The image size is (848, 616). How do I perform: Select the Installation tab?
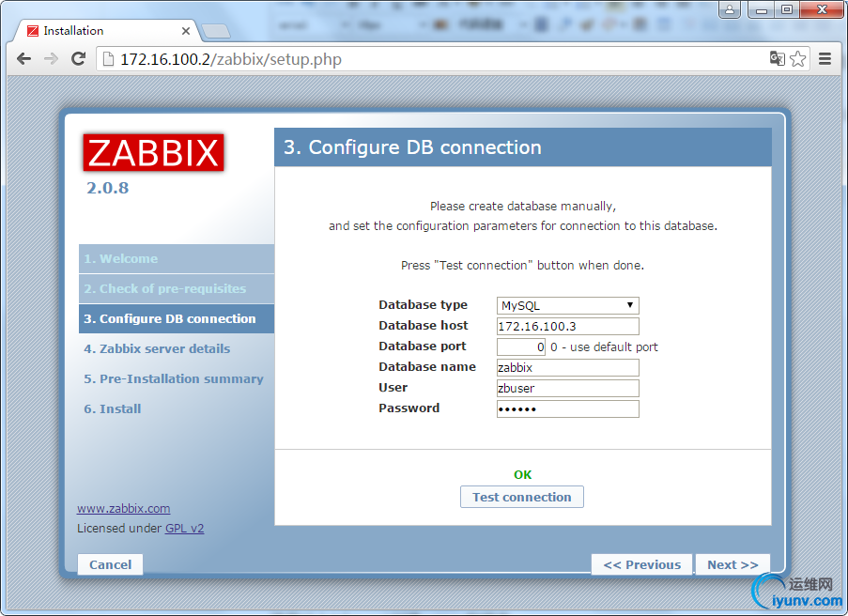point(105,31)
